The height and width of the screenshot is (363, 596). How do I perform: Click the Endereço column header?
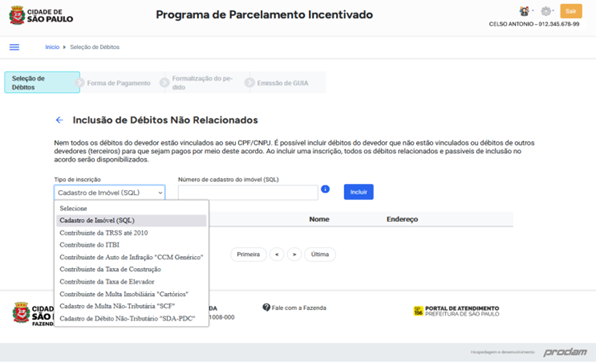(x=402, y=219)
